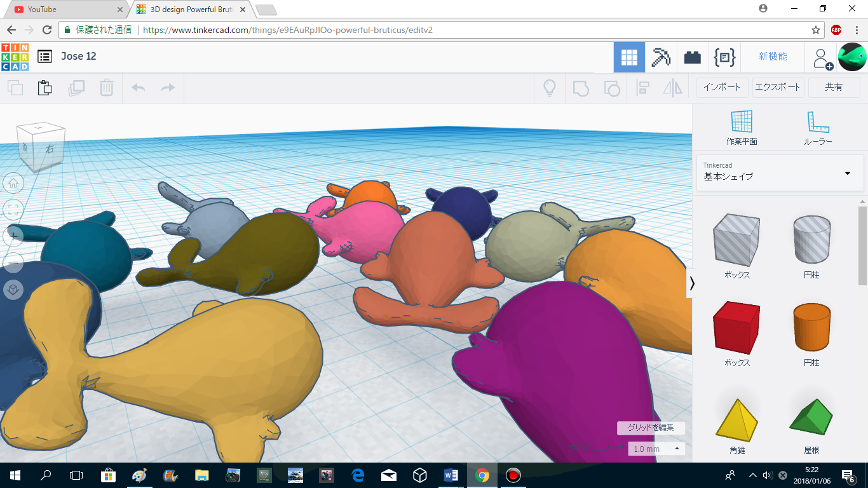Viewport: 868px width, 488px height.
Task: Open the Action Center notification icon
Action: point(848,475)
